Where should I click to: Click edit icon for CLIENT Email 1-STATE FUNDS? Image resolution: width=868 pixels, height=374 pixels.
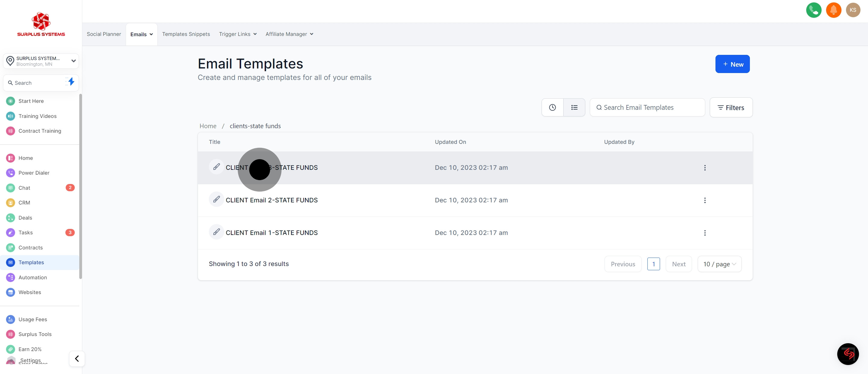[216, 232]
